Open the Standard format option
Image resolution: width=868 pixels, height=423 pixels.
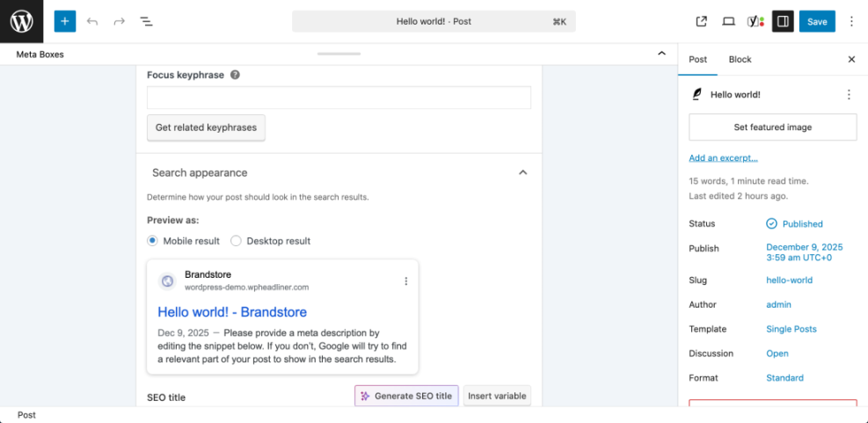point(785,378)
